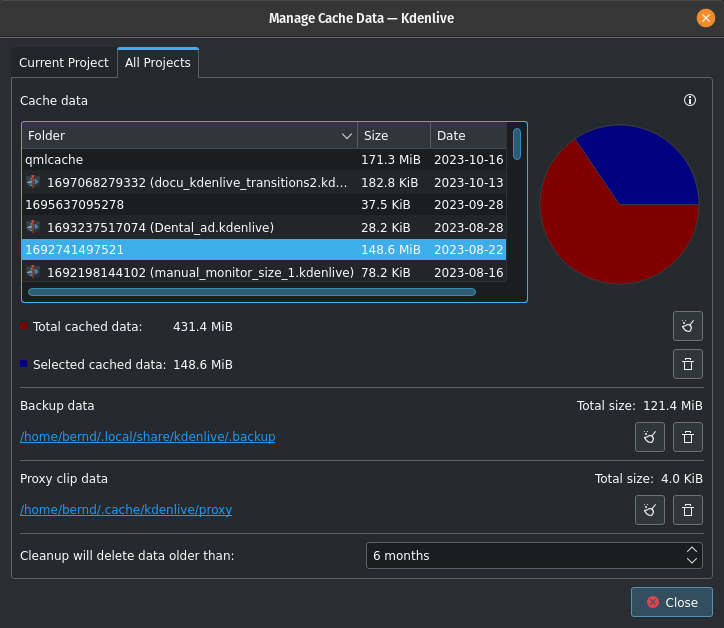Sort by the Folder column header
The height and width of the screenshot is (628, 724).
pos(189,135)
